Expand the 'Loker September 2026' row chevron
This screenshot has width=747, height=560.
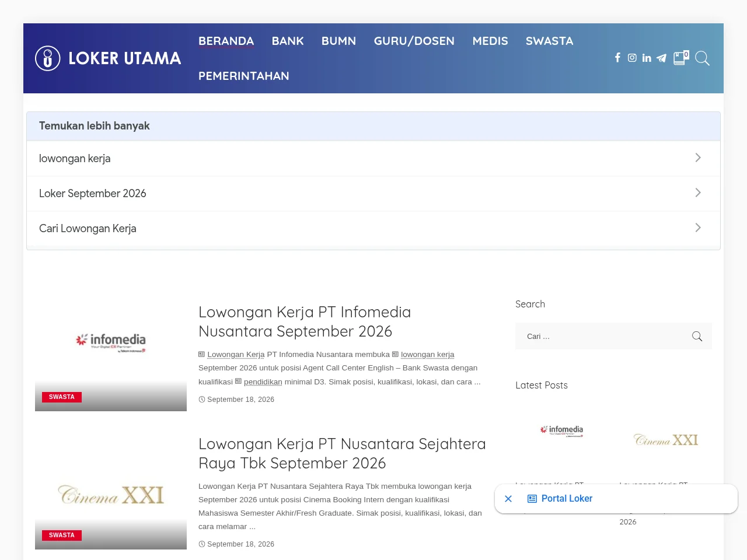[698, 192]
